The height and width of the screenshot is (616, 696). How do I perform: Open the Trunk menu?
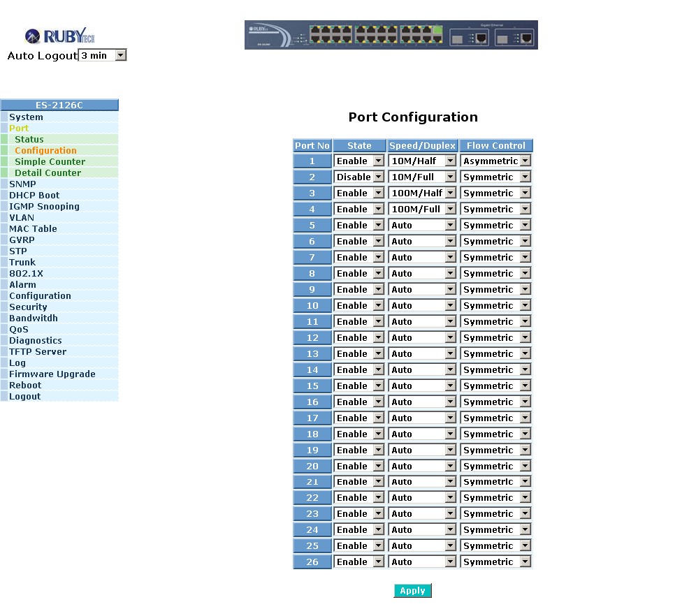tap(22, 262)
